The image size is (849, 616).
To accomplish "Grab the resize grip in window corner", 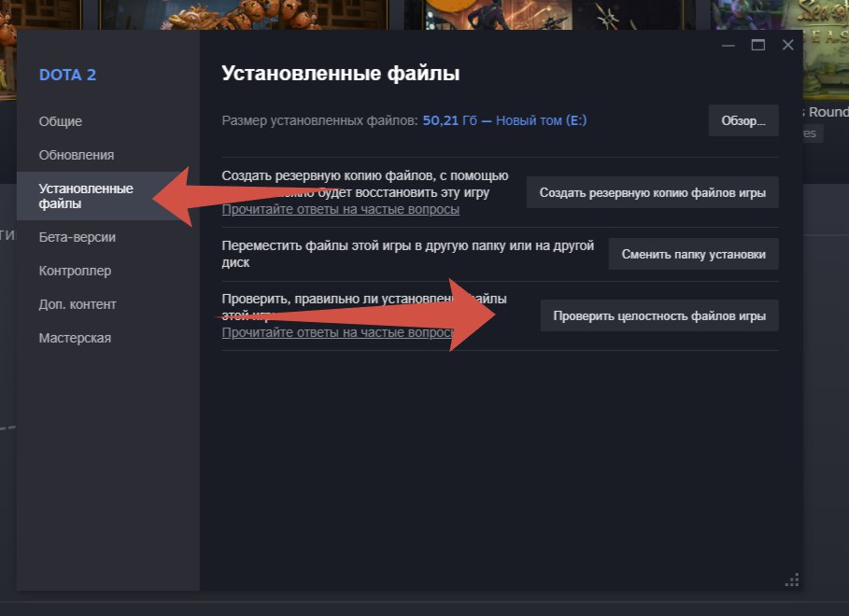I will pos(792,580).
